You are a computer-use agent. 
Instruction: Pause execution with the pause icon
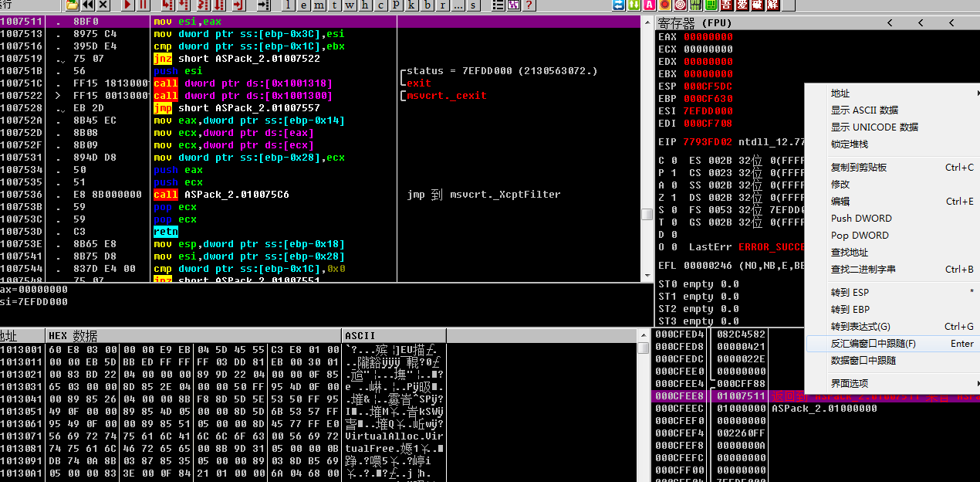(x=144, y=5)
